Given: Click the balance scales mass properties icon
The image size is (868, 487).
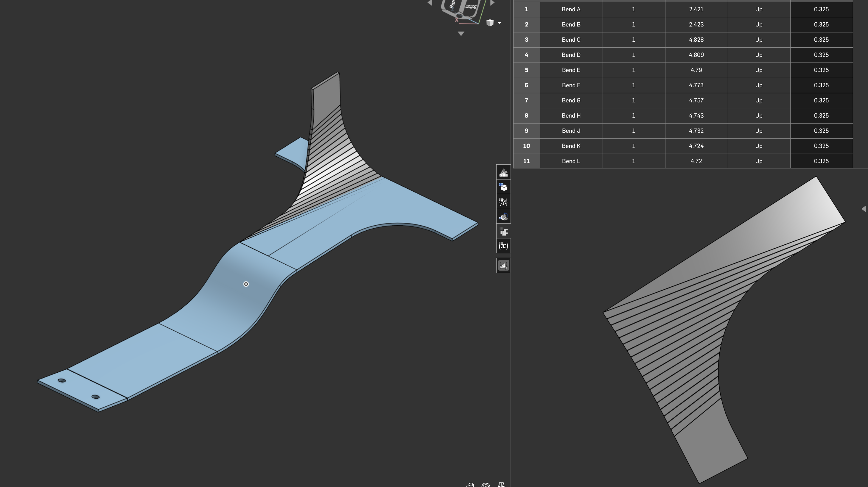Looking at the screenshot, I should coord(501,485).
